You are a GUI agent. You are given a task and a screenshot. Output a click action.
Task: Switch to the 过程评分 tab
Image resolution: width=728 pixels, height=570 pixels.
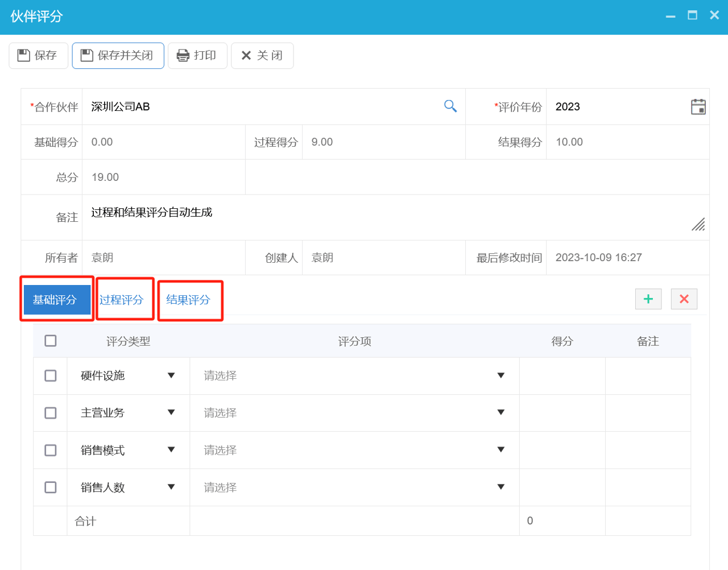pos(122,300)
